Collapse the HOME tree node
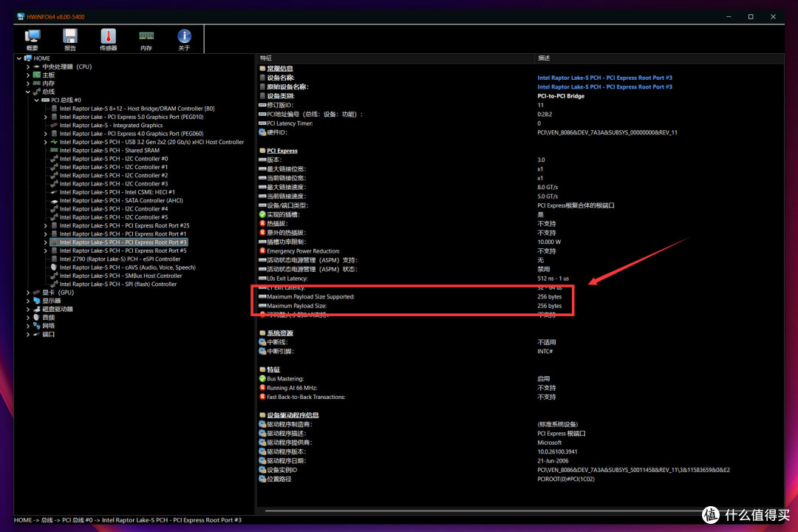The image size is (798, 532). click(x=19, y=58)
